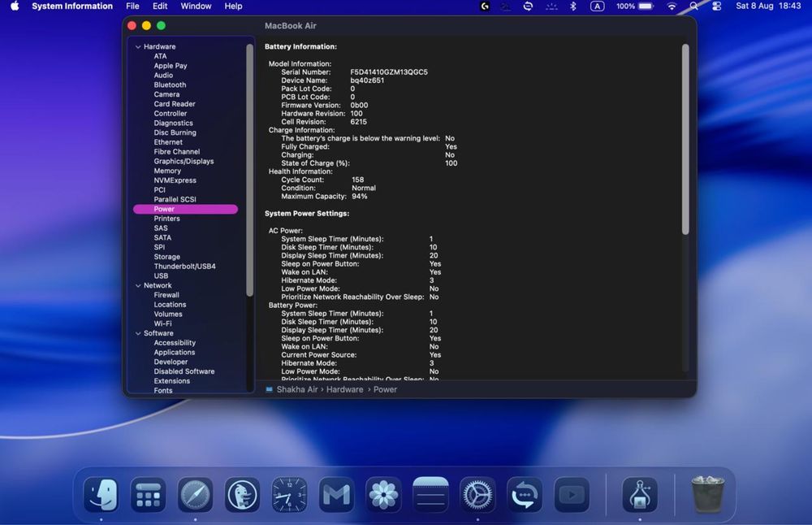The image size is (812, 525).
Task: Select the ATA sidebar item
Action: click(160, 56)
